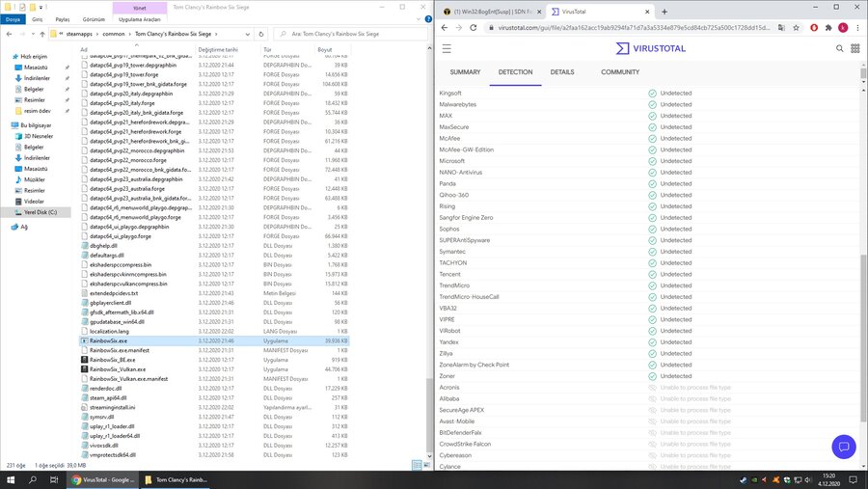This screenshot has height=489, width=868.
Task: Open the blue chat bubble button
Action: [843, 446]
